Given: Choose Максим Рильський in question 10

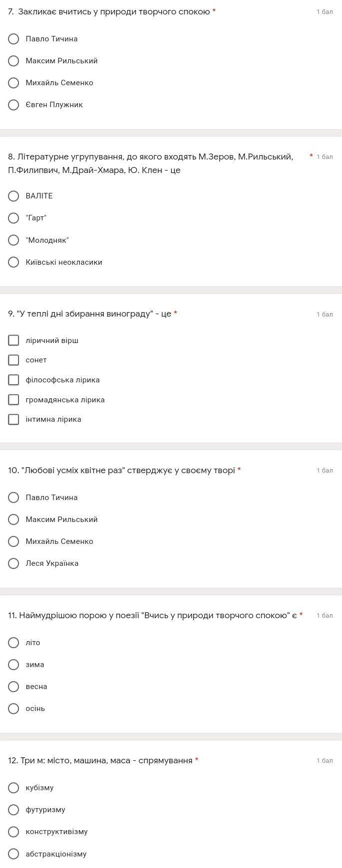Looking at the screenshot, I should coord(13,520).
